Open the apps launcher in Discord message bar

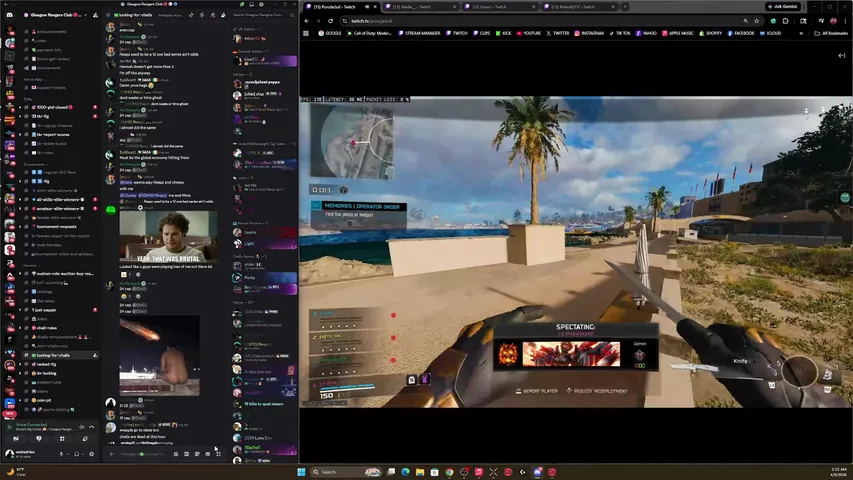[218, 454]
